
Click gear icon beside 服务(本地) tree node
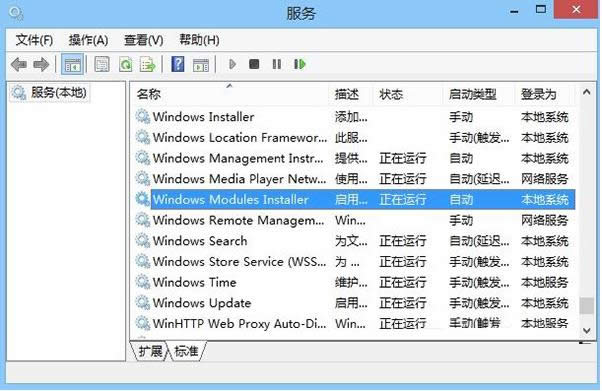pos(19,93)
